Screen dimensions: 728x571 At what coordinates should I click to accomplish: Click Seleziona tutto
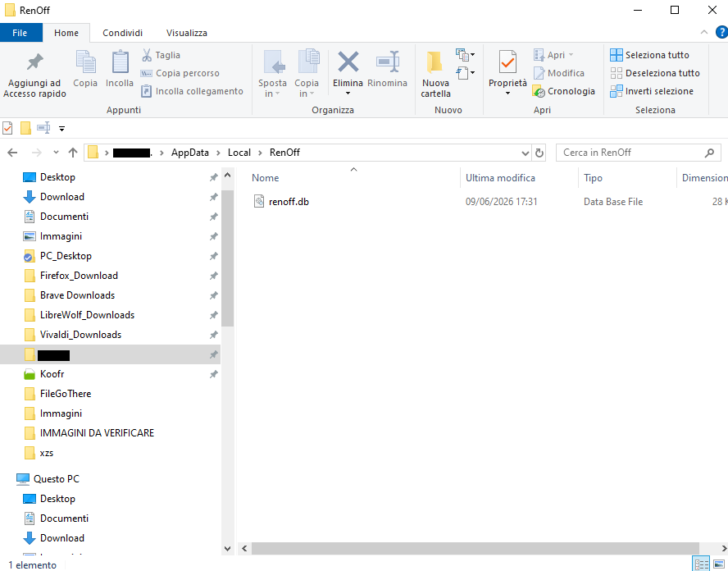tap(649, 55)
